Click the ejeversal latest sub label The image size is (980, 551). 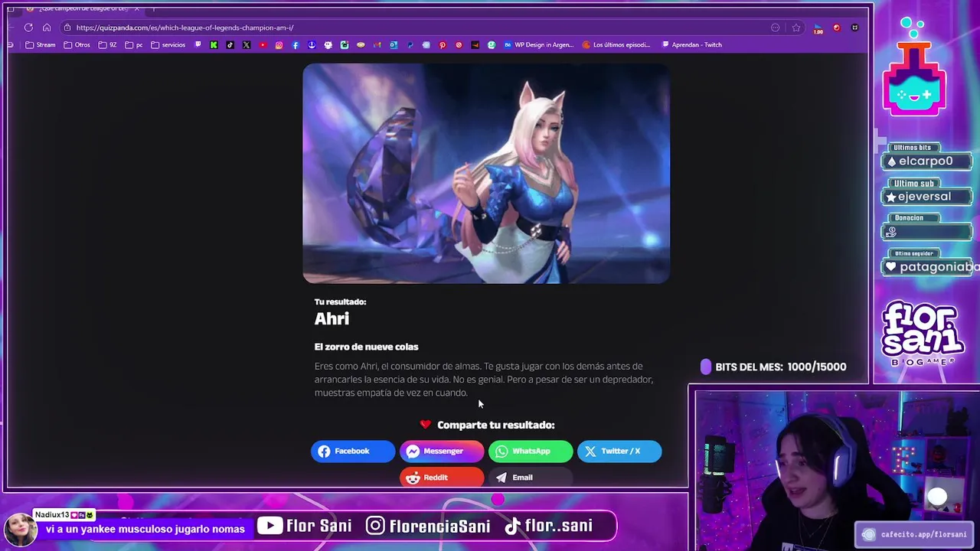click(x=926, y=197)
